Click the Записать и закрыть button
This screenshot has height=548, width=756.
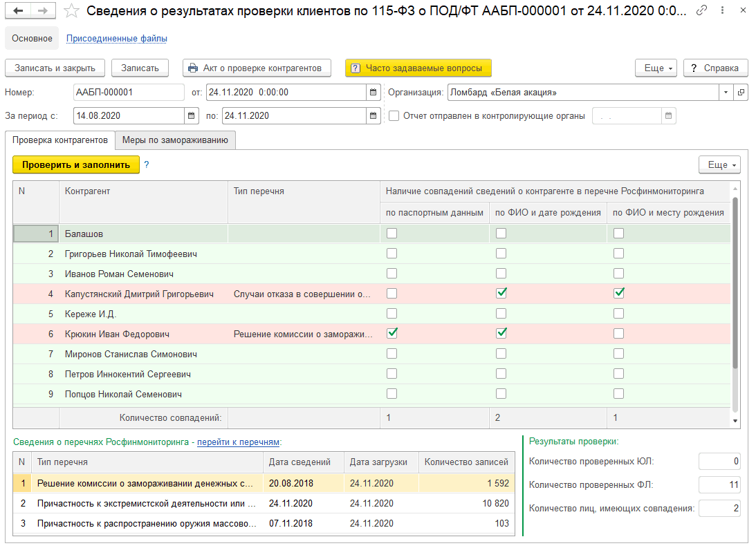pyautogui.click(x=55, y=68)
